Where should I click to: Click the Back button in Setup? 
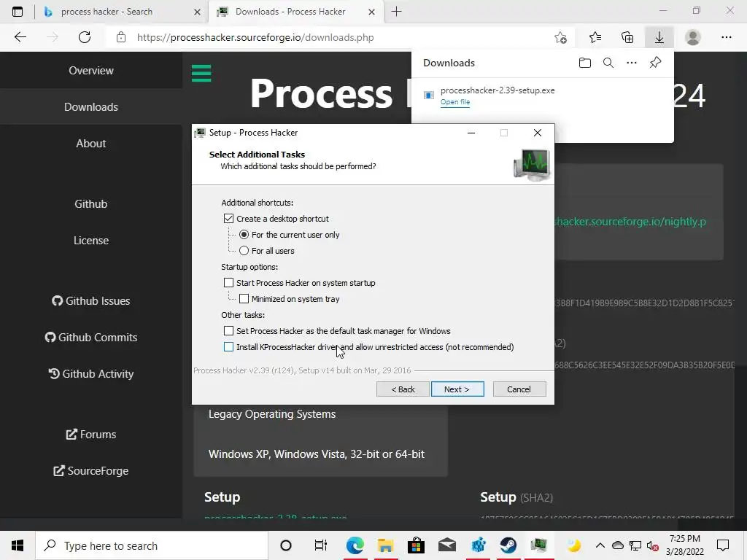(403, 389)
